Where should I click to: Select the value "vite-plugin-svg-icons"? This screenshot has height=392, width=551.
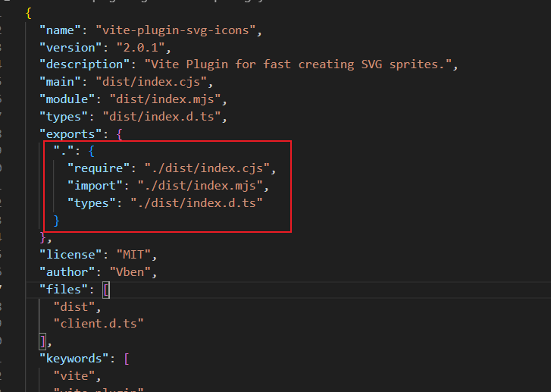[176, 30]
